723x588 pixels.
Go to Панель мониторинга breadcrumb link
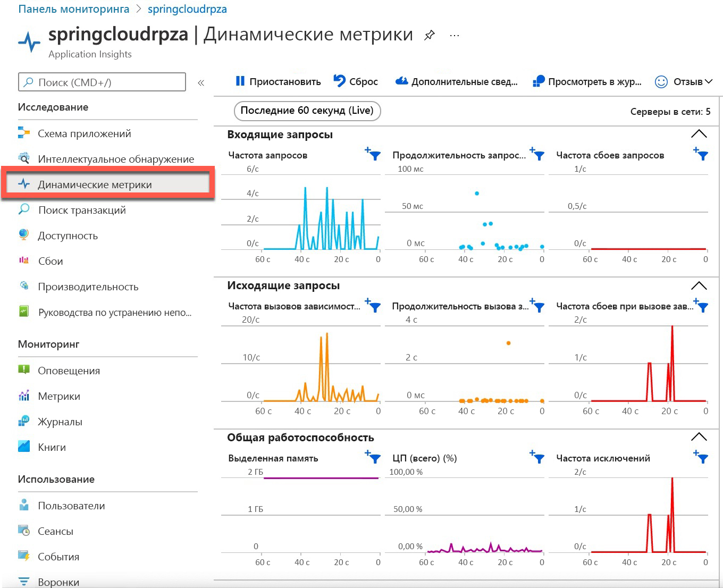coord(74,9)
